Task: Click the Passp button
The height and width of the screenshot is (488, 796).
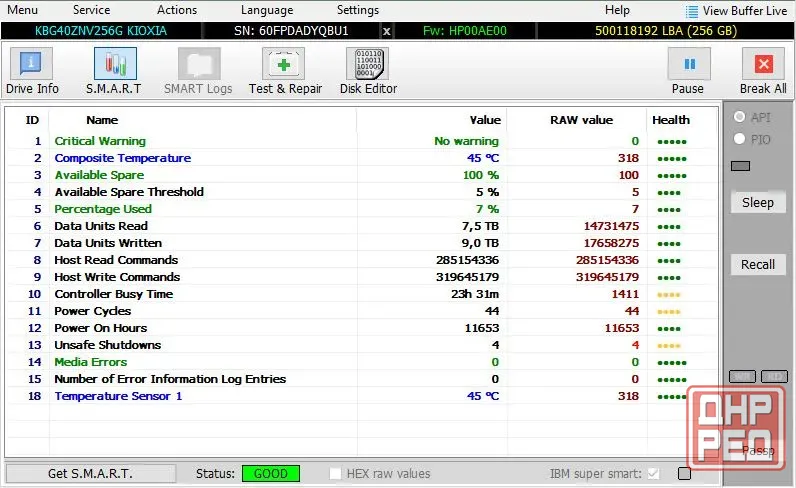Action: tap(758, 450)
